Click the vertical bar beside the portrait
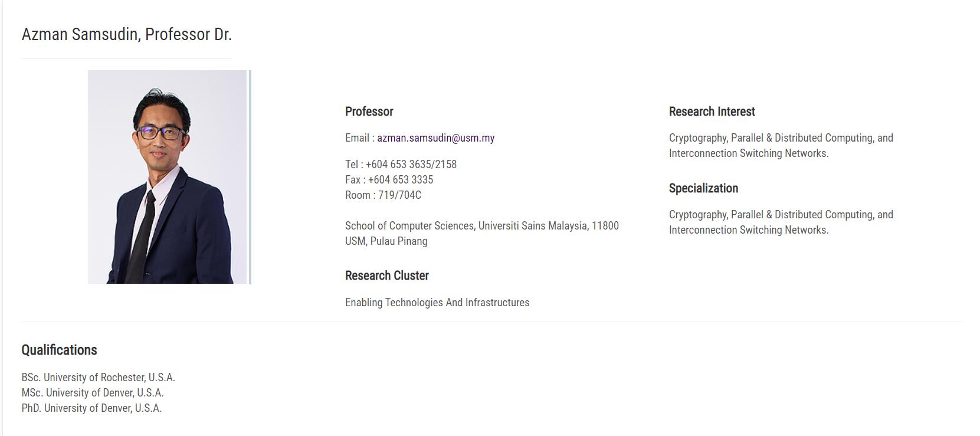The width and height of the screenshot is (980, 436). click(x=250, y=177)
